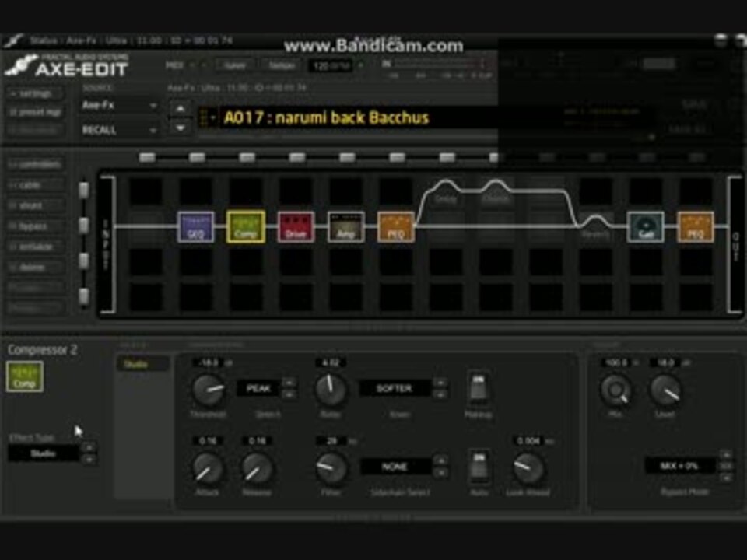The image size is (747, 560).
Task: Select the GEQ block in the grid
Action: click(195, 226)
